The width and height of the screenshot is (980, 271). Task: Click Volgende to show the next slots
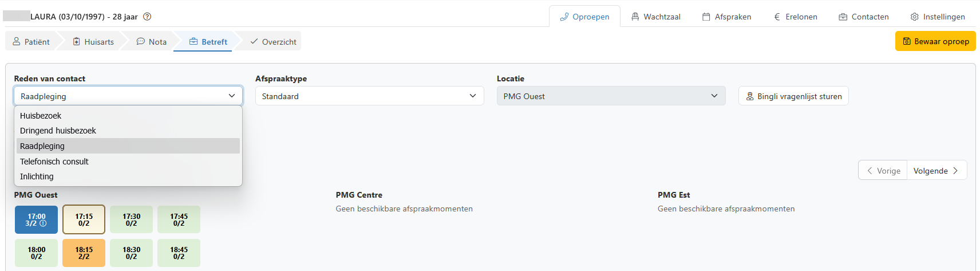pos(936,171)
